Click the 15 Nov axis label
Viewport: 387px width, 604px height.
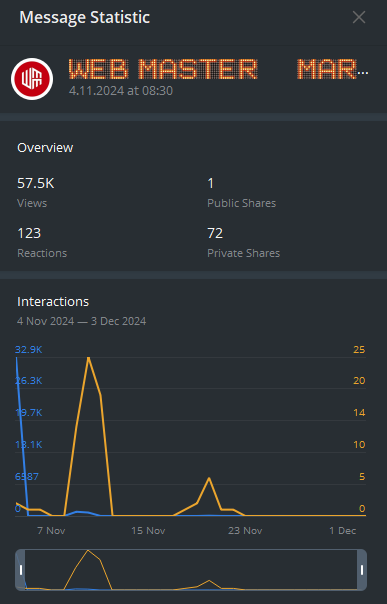[148, 531]
